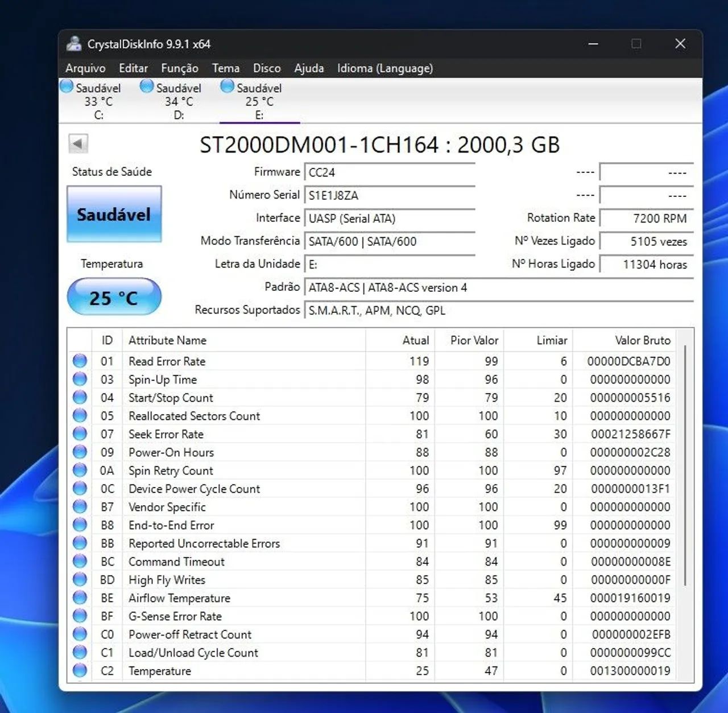728x713 pixels.
Task: Click status orb for Seek Error Rate
Action: [x=80, y=434]
